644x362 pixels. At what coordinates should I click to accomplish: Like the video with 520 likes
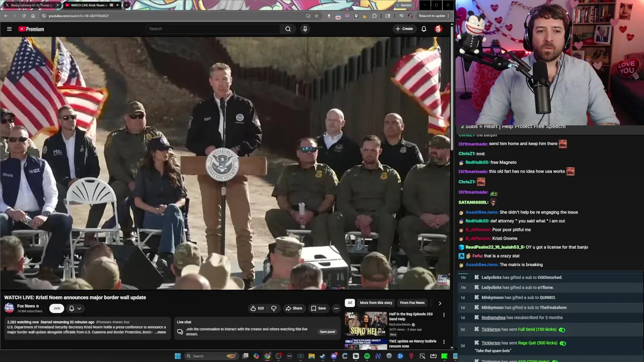257,308
